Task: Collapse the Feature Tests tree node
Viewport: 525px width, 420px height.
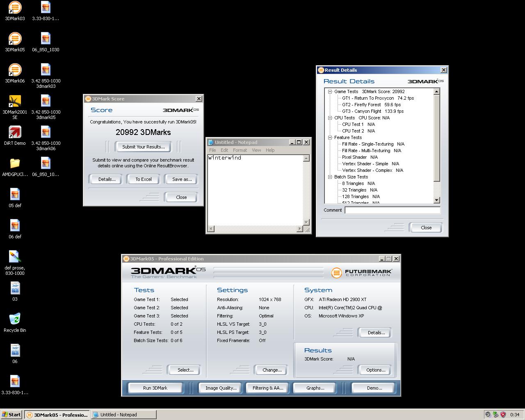Action: pos(330,138)
